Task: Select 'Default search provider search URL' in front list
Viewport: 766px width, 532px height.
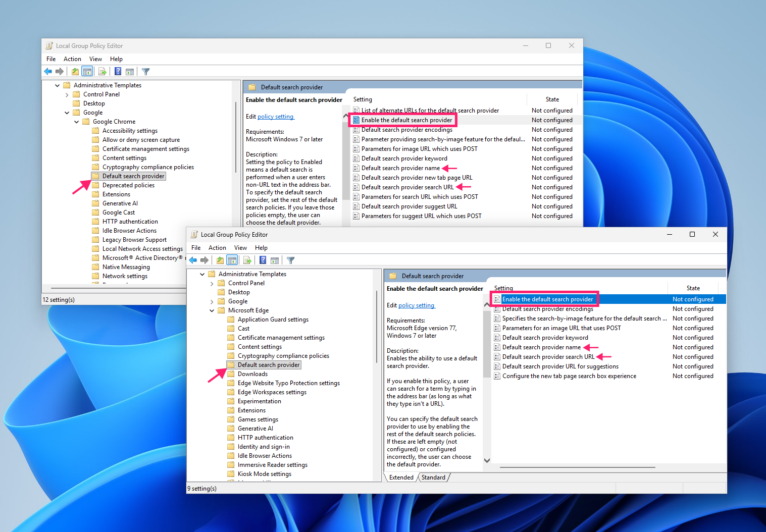Action: click(x=548, y=357)
